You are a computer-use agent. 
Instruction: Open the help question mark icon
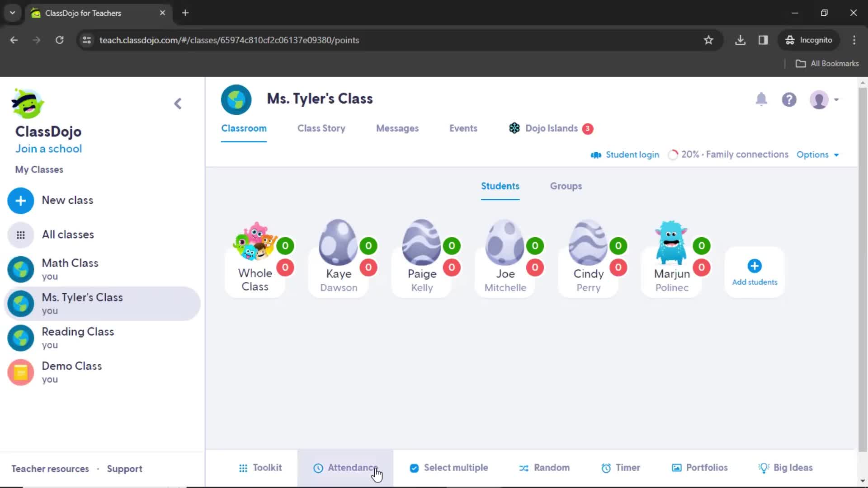tap(789, 100)
